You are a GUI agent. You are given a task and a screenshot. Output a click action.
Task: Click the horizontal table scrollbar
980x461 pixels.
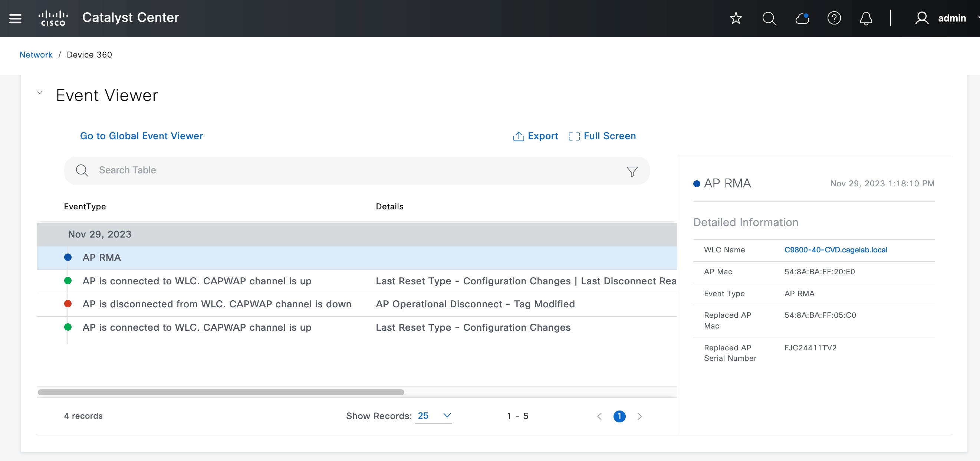(221, 392)
